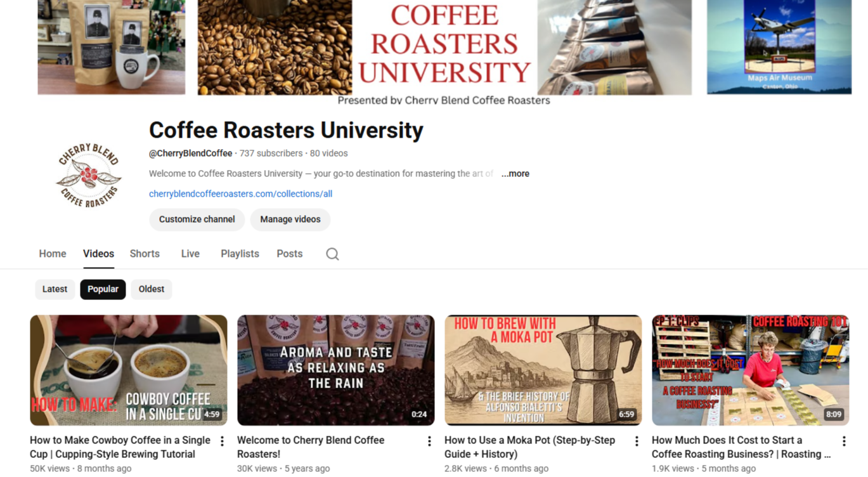
Task: Switch to the Posts tab
Action: click(x=289, y=254)
